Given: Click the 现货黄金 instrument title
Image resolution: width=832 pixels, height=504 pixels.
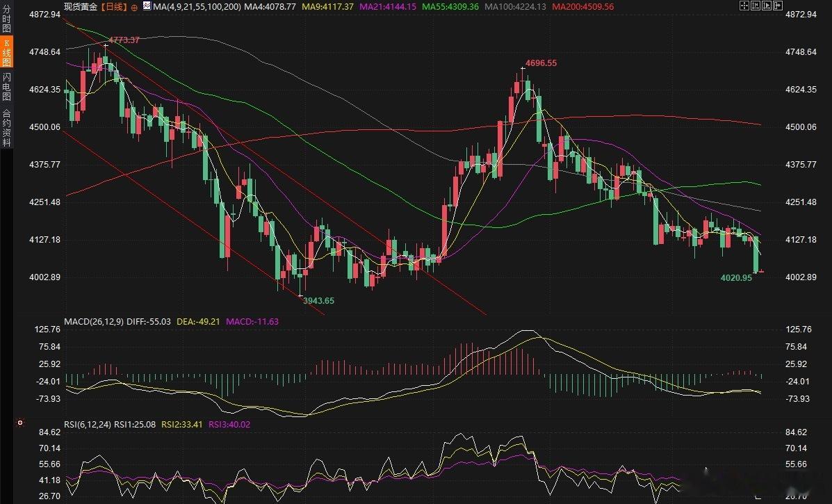Looking at the screenshot, I should pyautogui.click(x=81, y=7).
